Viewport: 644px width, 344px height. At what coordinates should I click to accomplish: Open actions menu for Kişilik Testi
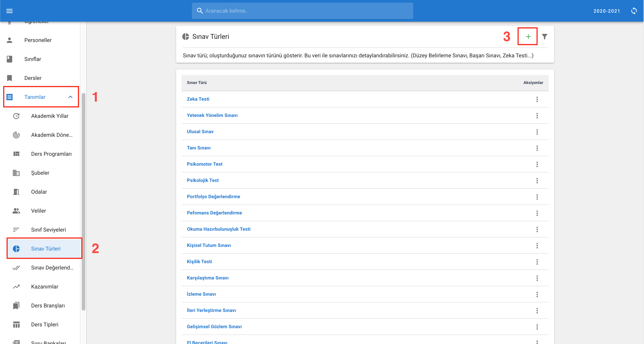tap(537, 262)
